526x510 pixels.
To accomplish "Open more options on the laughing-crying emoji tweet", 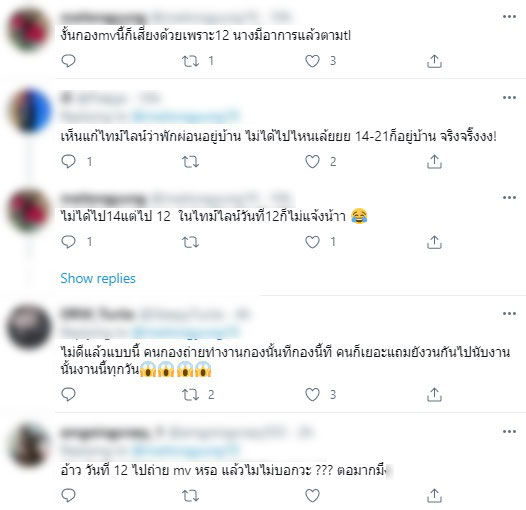I will (x=509, y=197).
